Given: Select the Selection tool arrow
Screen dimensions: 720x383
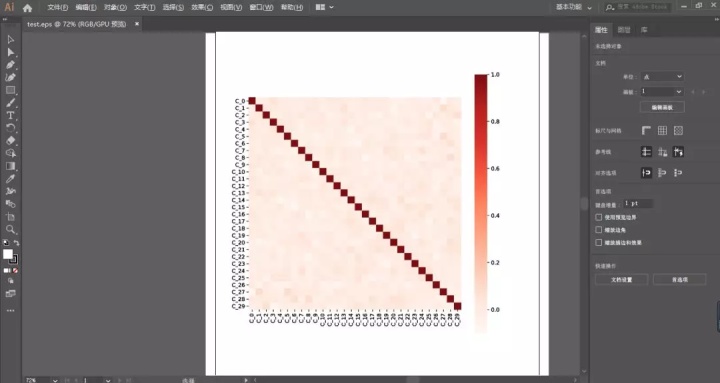Looking at the screenshot, I should 11,40.
